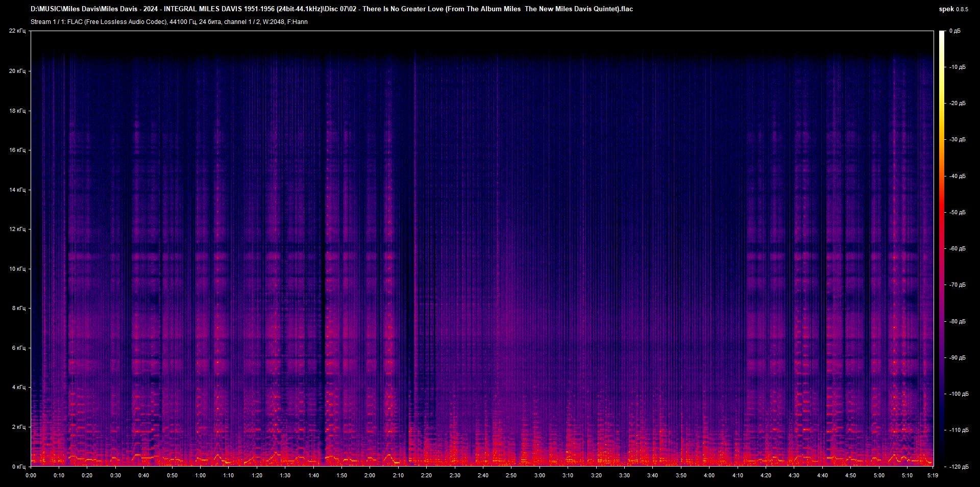Click the -80 дБ scale label
This screenshot has width=980, height=487.
point(957,321)
